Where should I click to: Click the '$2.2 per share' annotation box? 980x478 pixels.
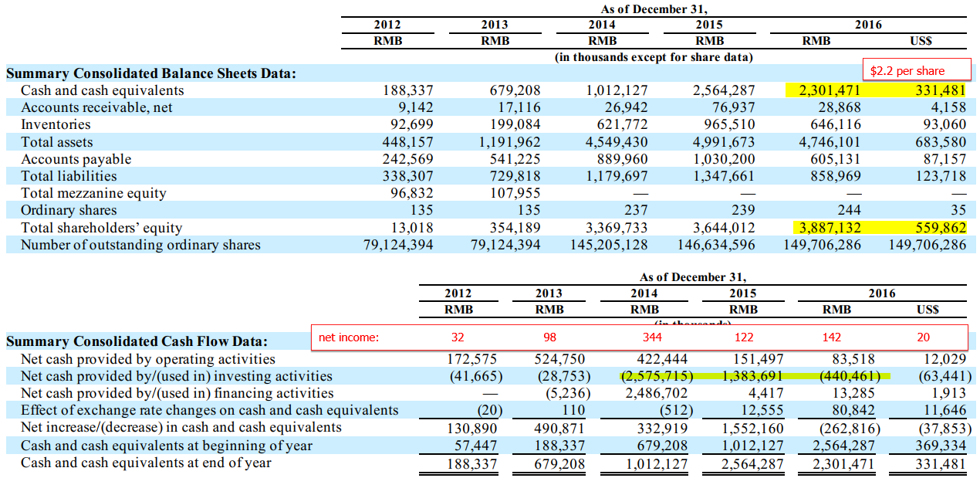point(914,70)
